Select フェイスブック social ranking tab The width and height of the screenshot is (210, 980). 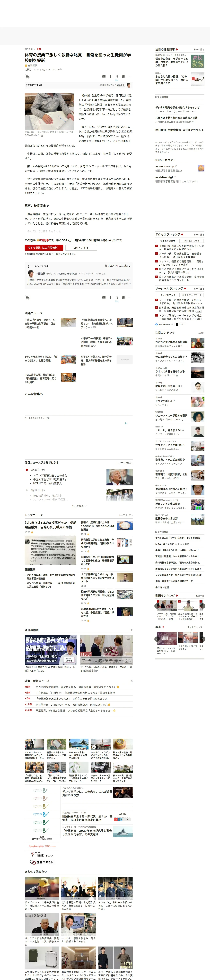[168, 295]
